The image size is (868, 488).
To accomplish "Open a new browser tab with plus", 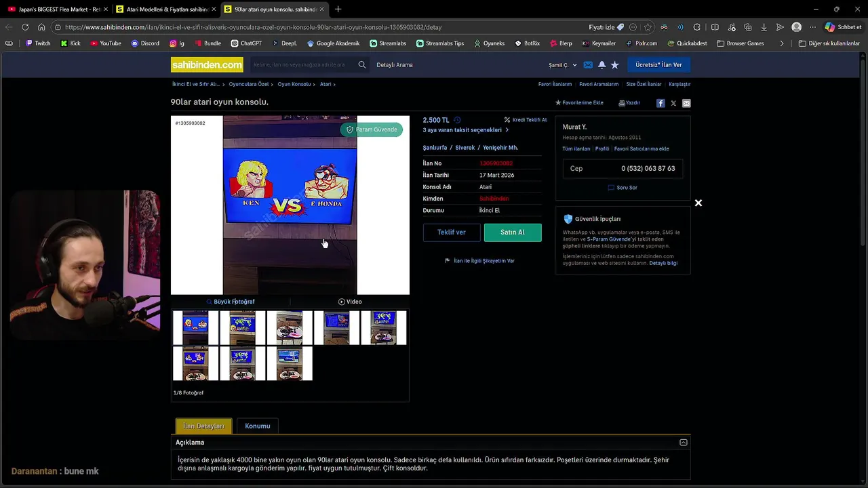I will (338, 9).
